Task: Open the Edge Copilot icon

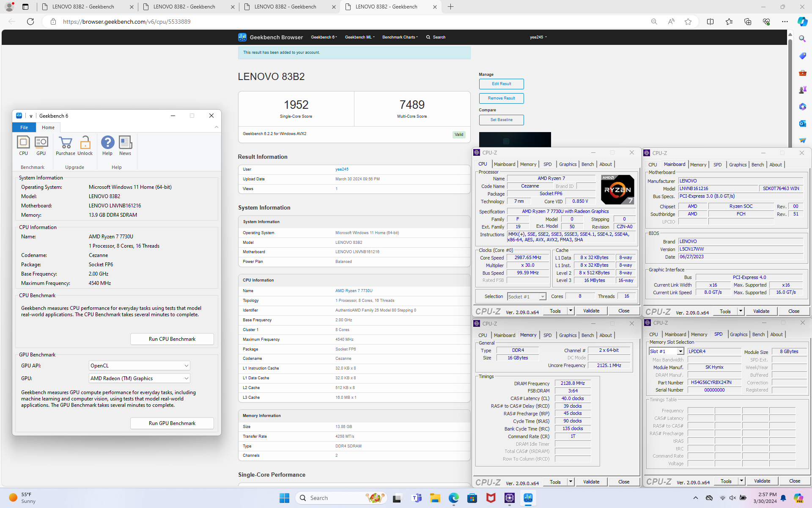Action: coord(802,22)
